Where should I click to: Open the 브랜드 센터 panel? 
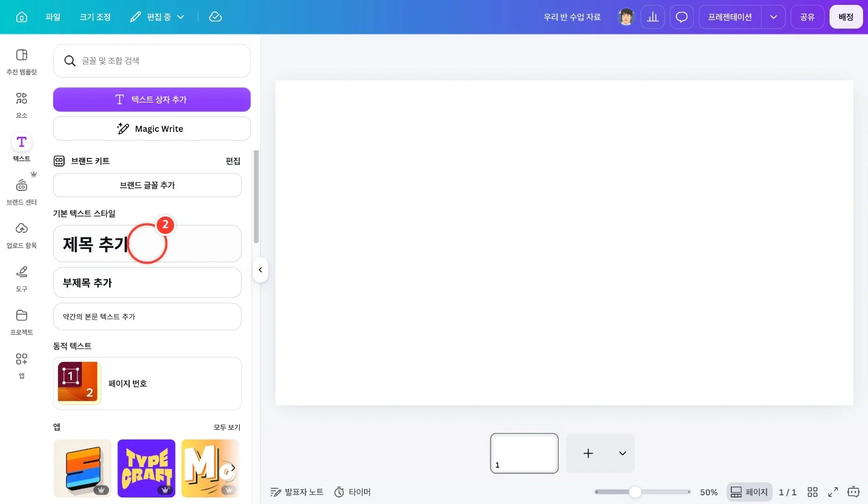[22, 192]
